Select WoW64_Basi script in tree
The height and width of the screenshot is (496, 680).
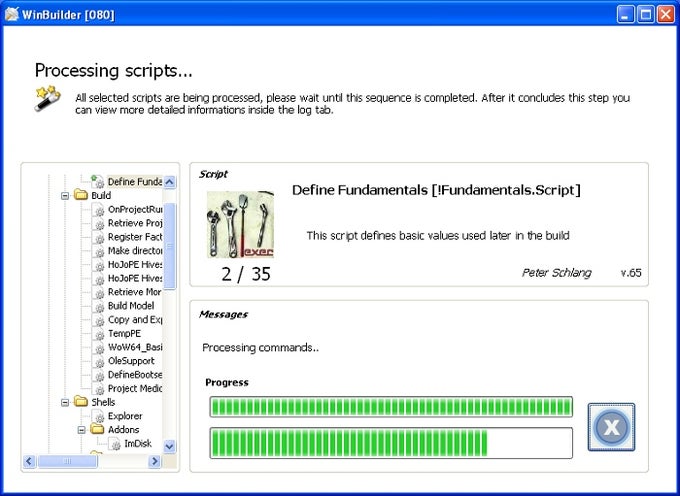point(135,347)
